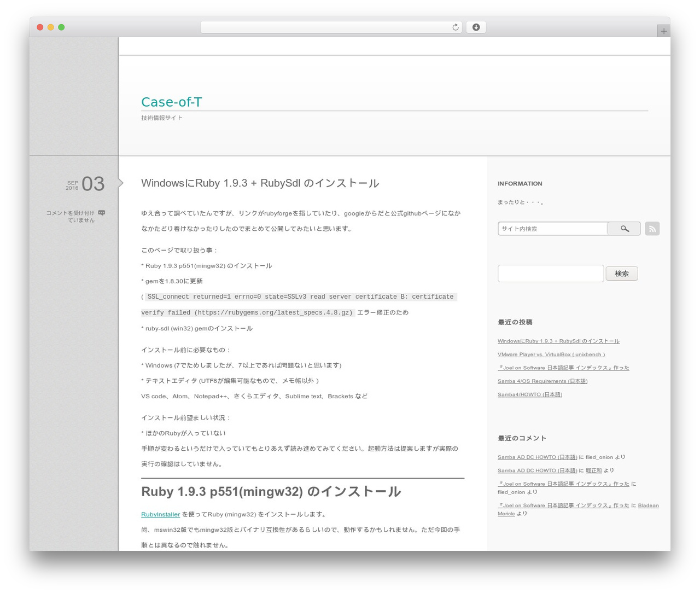Screen dimensions: 700x593
Task: Click the コメントを受け付けていません text
Action: click(71, 217)
